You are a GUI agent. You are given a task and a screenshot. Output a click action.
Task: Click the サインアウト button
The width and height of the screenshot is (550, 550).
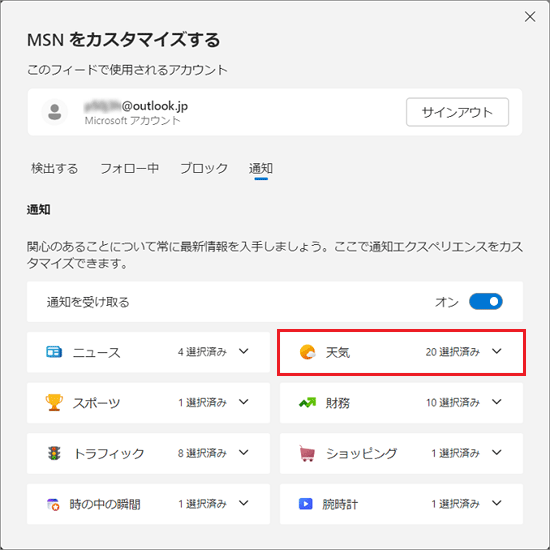click(457, 112)
